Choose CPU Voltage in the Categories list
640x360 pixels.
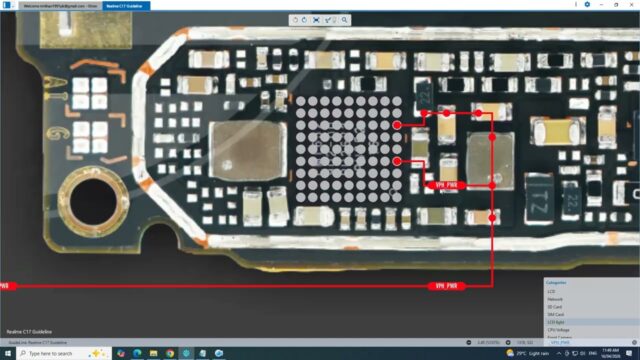pos(592,330)
